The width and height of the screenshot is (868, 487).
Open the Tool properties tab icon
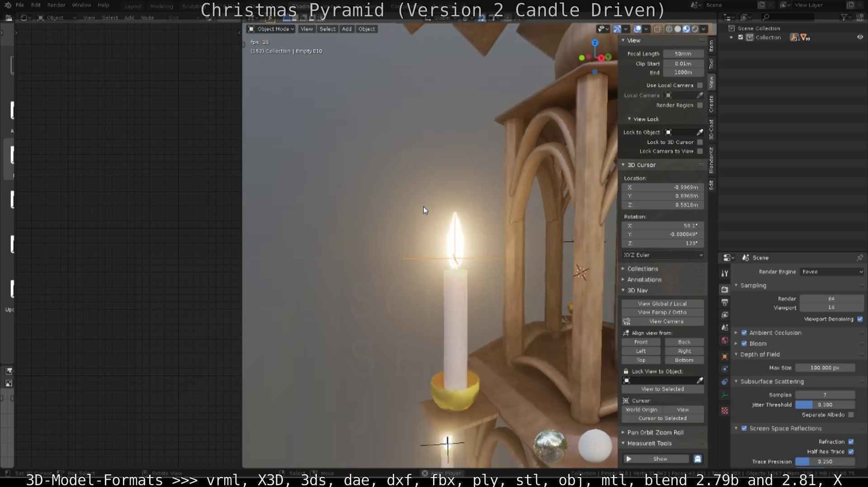[725, 273]
